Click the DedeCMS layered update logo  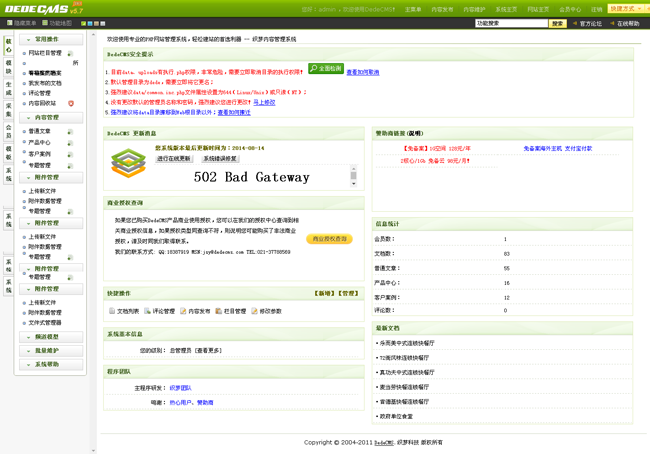click(x=129, y=163)
